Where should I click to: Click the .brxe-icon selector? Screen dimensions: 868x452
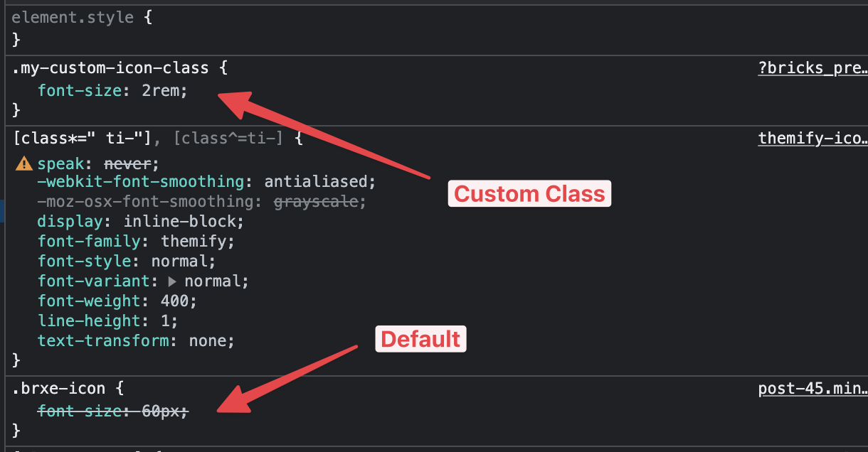coord(58,388)
